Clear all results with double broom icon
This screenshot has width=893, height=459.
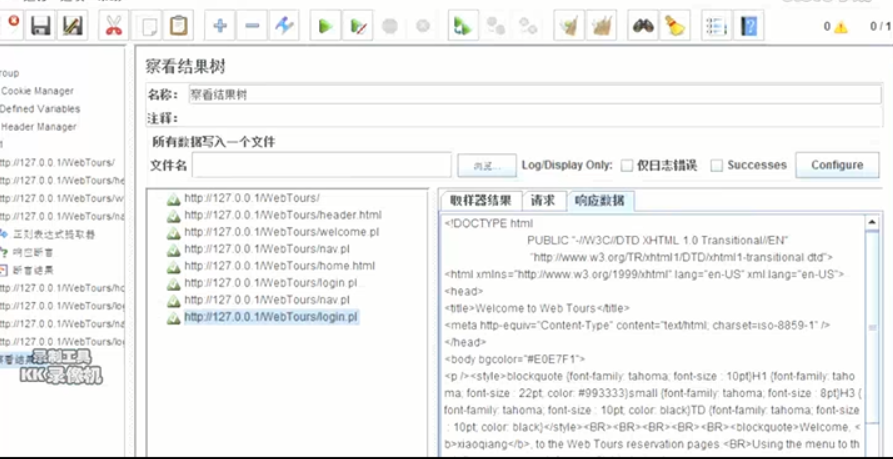[x=601, y=26]
